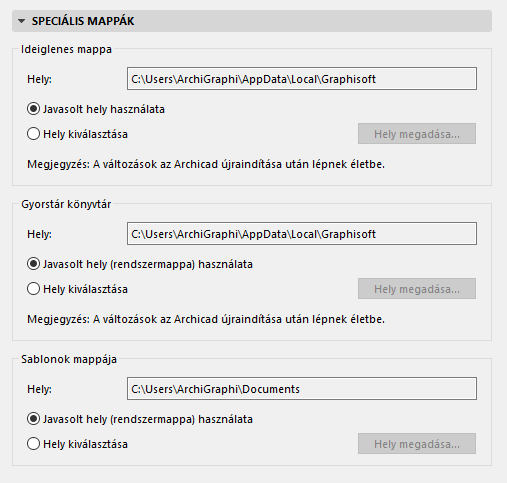Click the Ideiglenes mappa location path field
Screen dimensions: 507x483
click(302, 79)
